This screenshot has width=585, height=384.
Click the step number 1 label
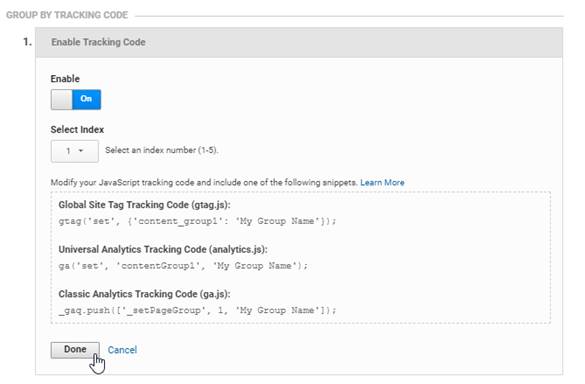point(27,42)
